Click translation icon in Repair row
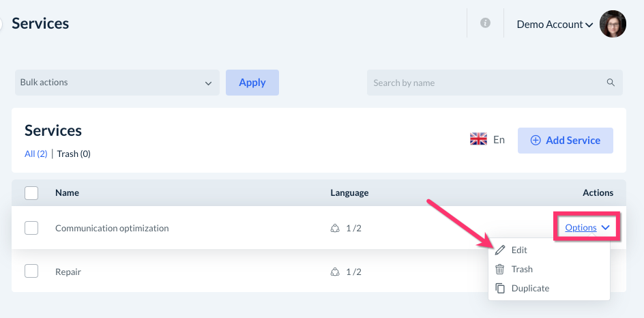Image resolution: width=644 pixels, height=318 pixels. pos(335,272)
